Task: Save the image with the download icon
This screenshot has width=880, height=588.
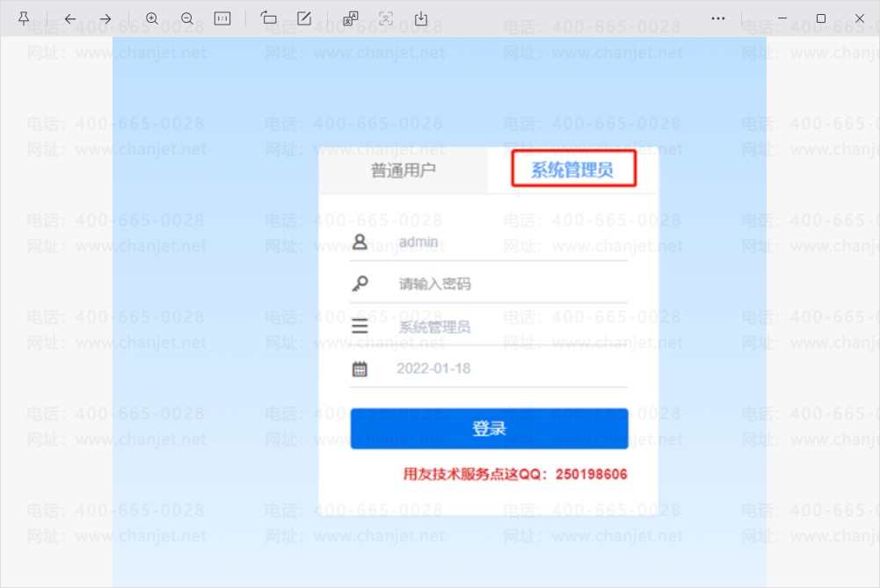Action: (x=421, y=18)
